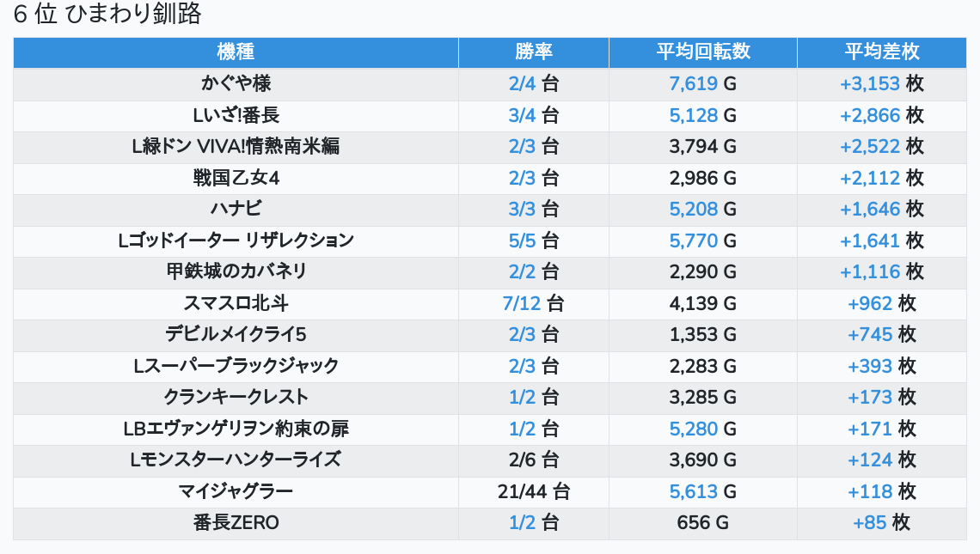Click the 21/44 win rate cell
This screenshot has width=980, height=554.
click(x=533, y=491)
